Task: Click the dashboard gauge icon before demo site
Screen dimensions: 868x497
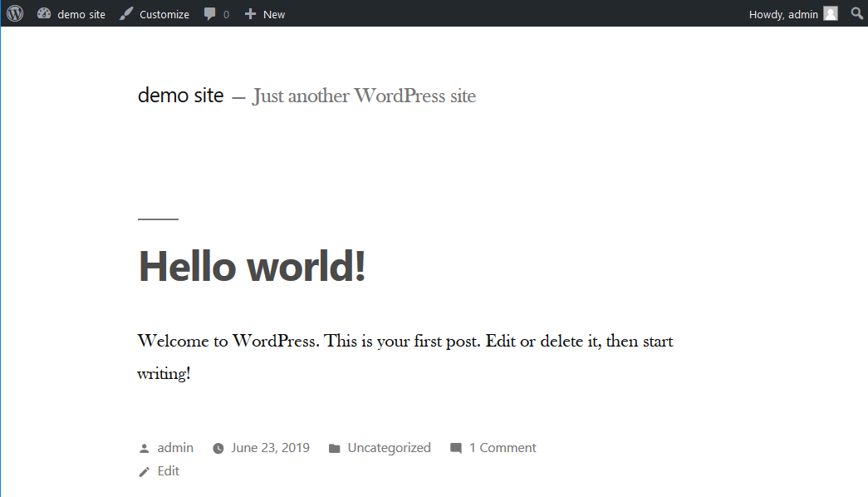Action: click(x=44, y=13)
